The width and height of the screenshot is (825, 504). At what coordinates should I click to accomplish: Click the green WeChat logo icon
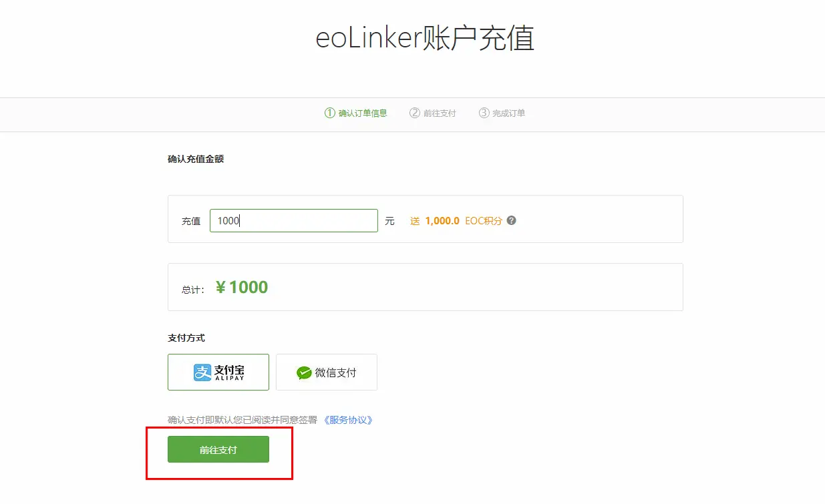pyautogui.click(x=305, y=372)
